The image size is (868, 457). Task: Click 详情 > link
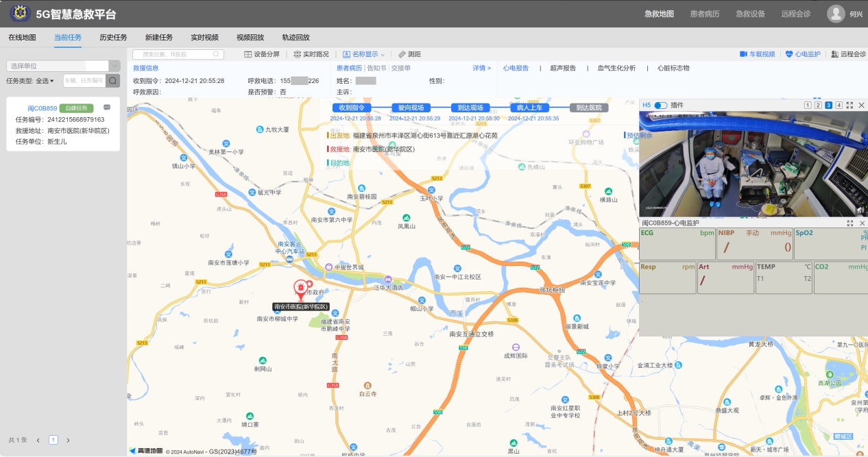(481, 68)
